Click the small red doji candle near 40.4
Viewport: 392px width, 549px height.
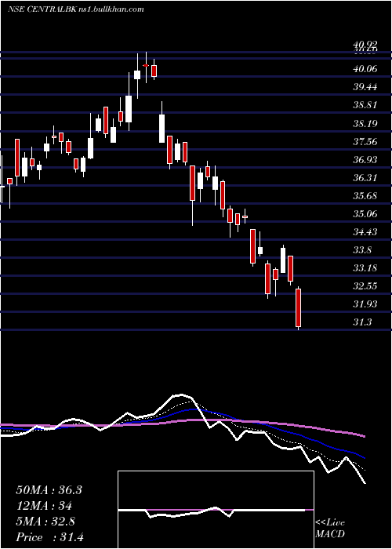point(146,66)
